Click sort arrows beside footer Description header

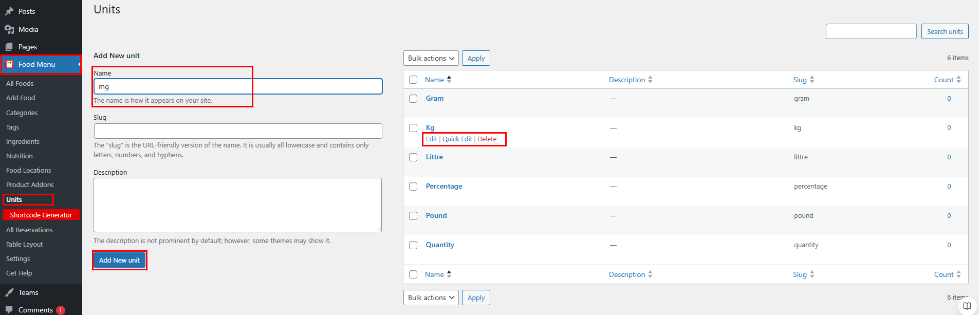click(650, 274)
